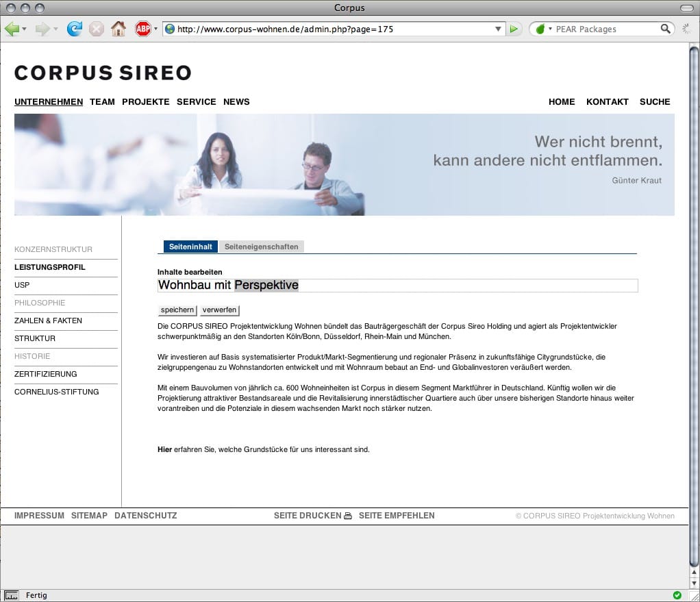
Task: Open the UNTERNEHMEN menu item
Action: click(49, 102)
